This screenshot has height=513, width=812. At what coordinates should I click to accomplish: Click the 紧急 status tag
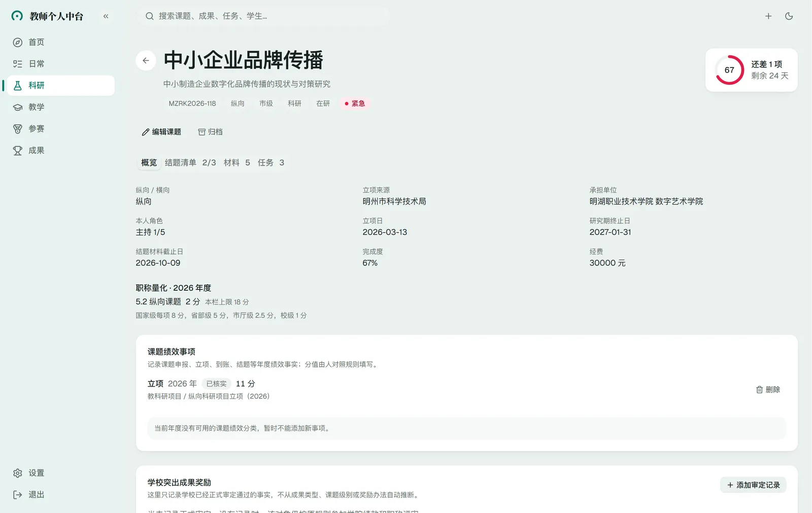355,104
